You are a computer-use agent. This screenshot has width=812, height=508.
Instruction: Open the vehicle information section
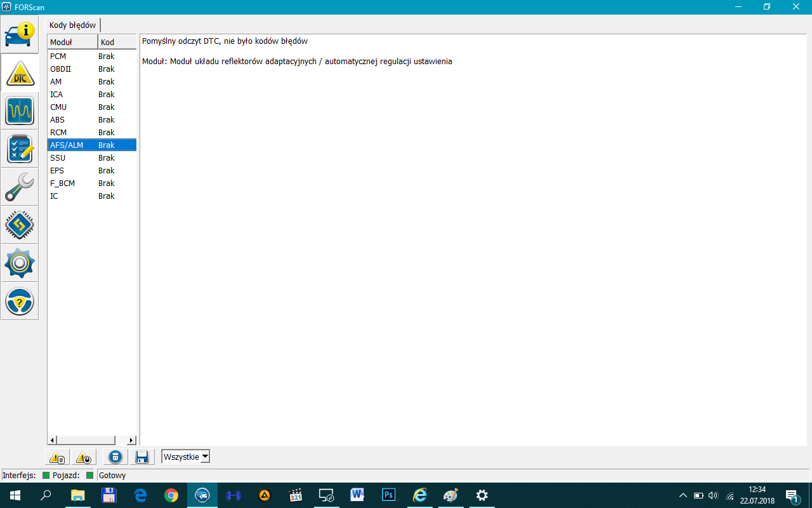pos(20,35)
